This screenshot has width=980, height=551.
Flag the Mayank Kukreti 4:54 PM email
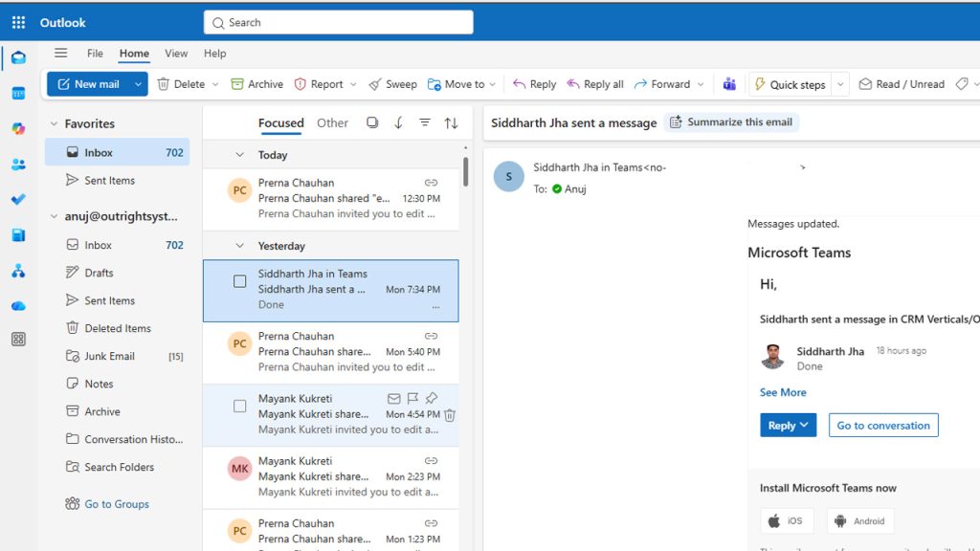tap(412, 399)
